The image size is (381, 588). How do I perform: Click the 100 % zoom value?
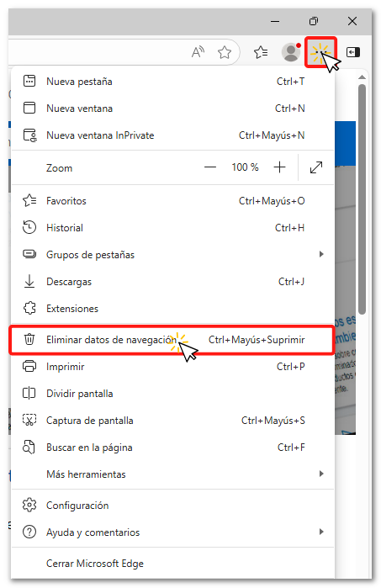tap(245, 167)
